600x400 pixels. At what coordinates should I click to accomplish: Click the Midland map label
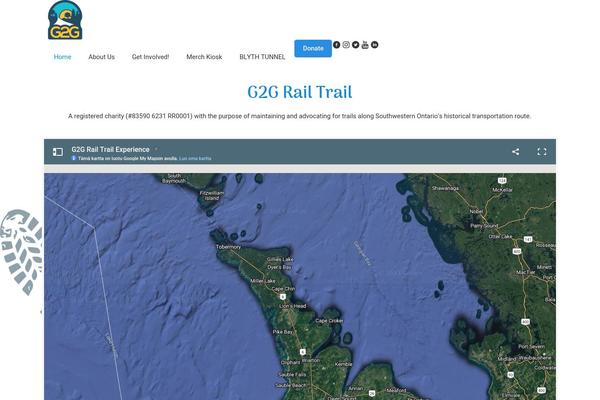507,359
